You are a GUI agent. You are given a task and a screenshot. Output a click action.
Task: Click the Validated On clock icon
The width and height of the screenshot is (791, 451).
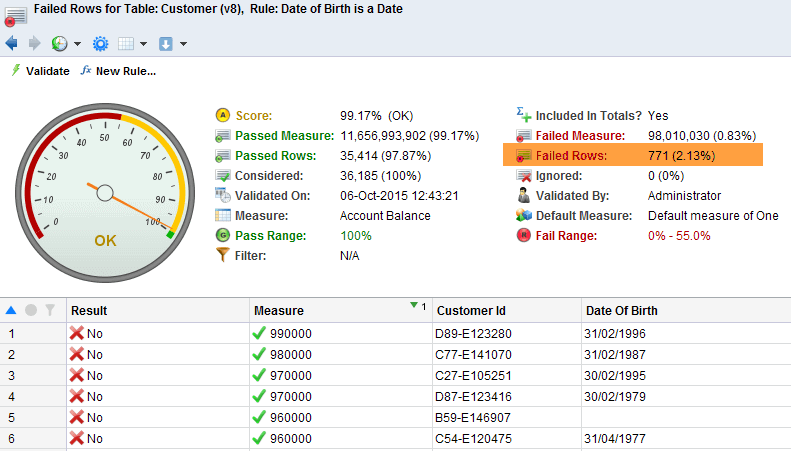tap(222, 195)
